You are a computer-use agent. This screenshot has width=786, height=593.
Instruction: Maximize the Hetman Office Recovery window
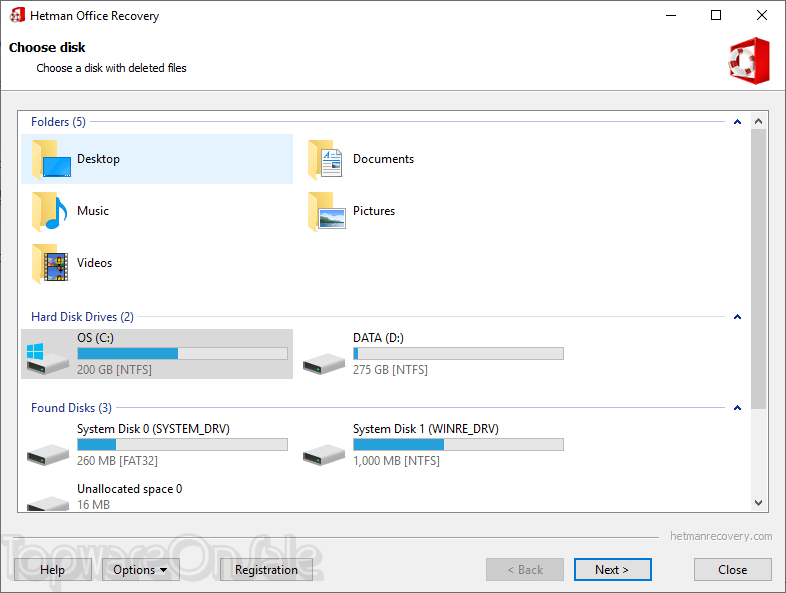(x=716, y=16)
